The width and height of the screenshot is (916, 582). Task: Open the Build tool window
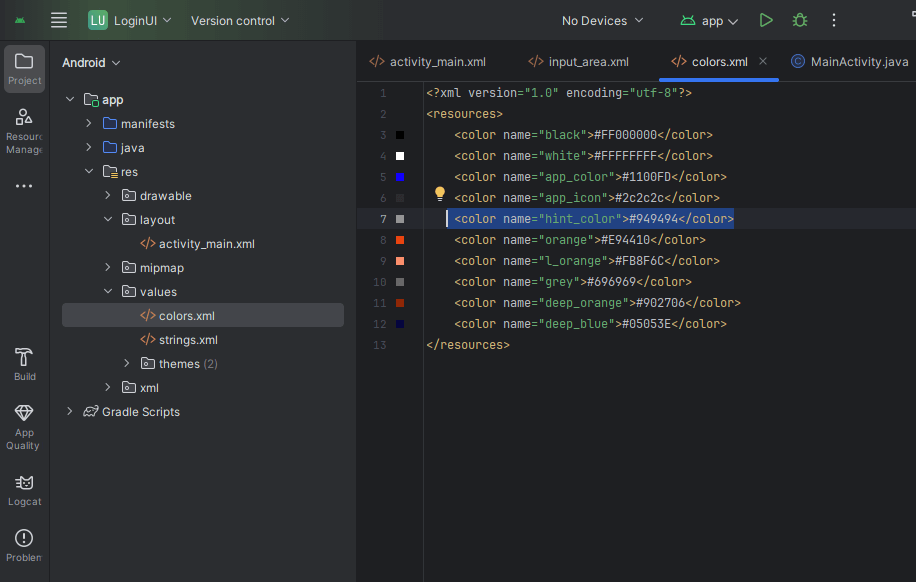[25, 365]
